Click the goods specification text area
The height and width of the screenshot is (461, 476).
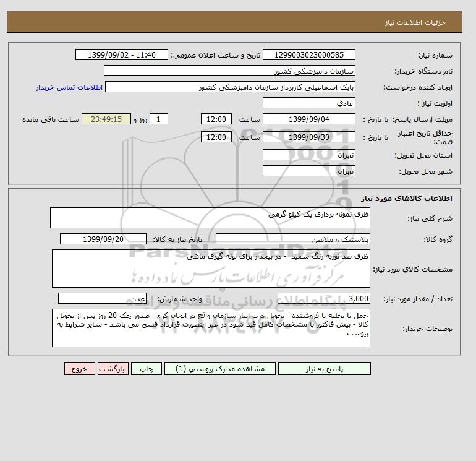coord(211,269)
